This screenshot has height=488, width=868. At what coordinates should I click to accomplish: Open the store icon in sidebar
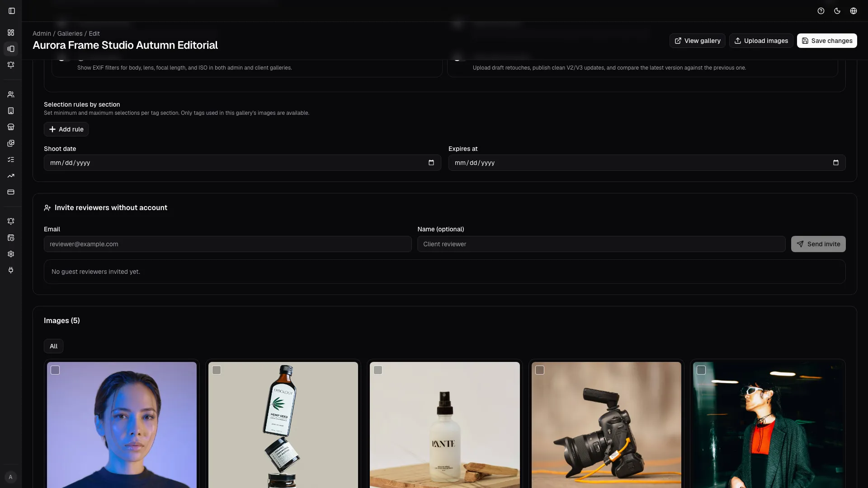point(11,127)
